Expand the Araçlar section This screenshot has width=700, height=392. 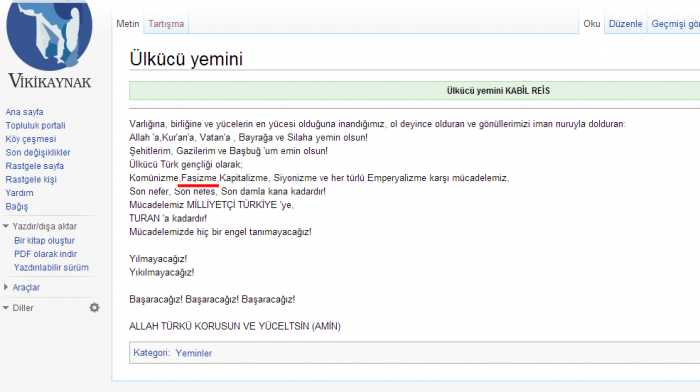[x=26, y=288]
